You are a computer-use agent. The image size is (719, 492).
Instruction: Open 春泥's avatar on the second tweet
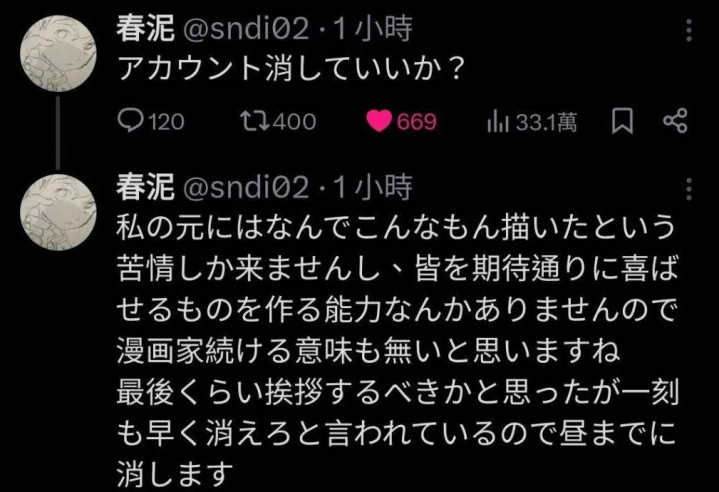[58, 212]
